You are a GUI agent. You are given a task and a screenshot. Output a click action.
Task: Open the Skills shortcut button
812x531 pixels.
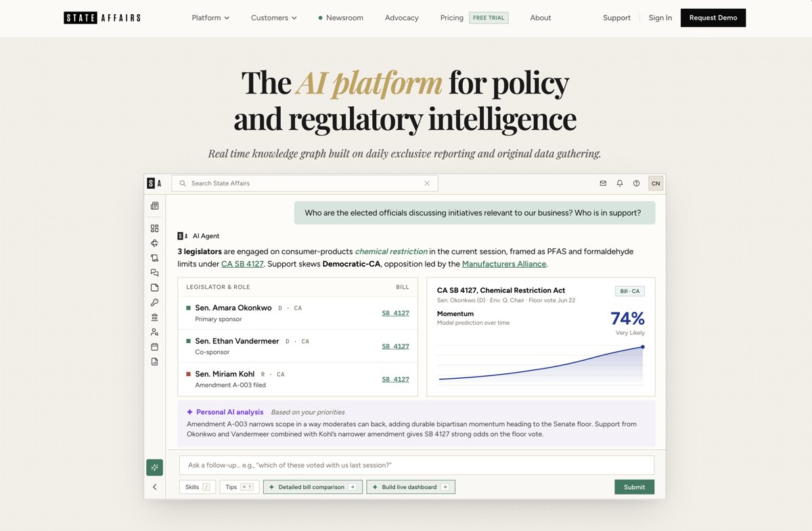(x=198, y=487)
